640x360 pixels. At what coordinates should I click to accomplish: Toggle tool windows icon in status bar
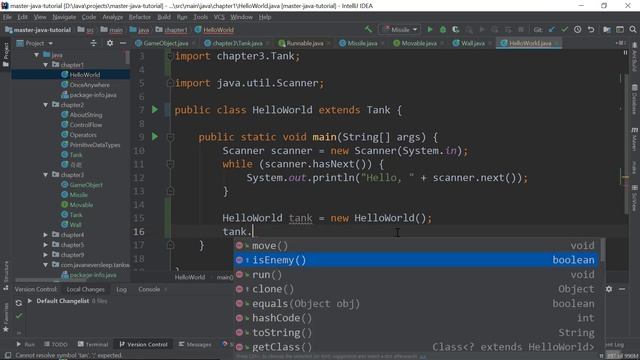click(x=8, y=355)
